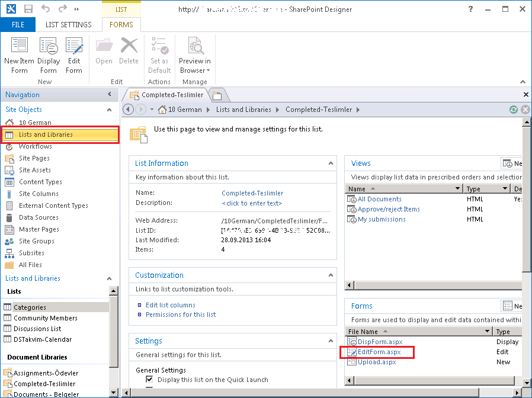Click the All Files folder icon
Screen dimensions: 532x398
[x=9, y=265]
